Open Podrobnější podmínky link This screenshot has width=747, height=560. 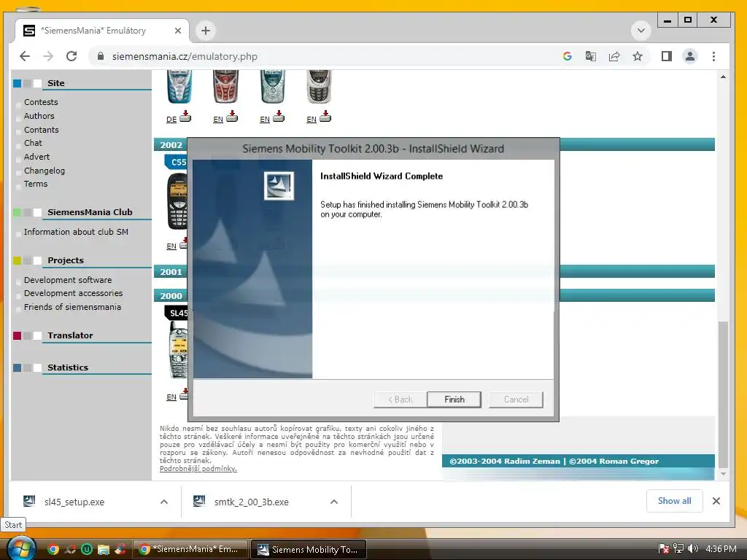coord(198,469)
